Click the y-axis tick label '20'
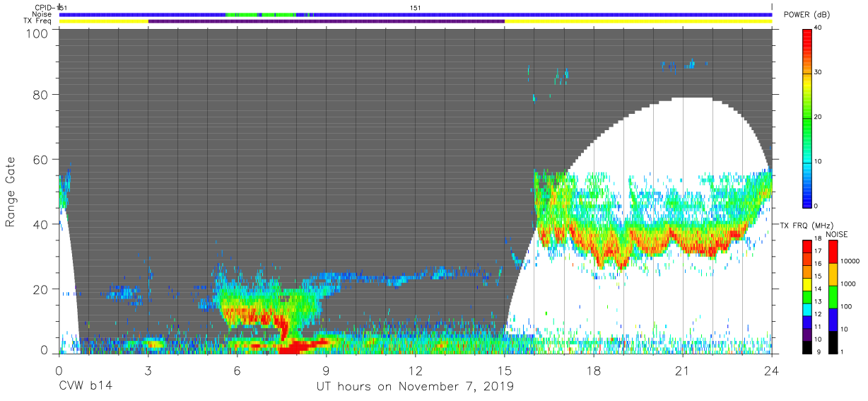The height and width of the screenshot is (401, 868). click(41, 289)
